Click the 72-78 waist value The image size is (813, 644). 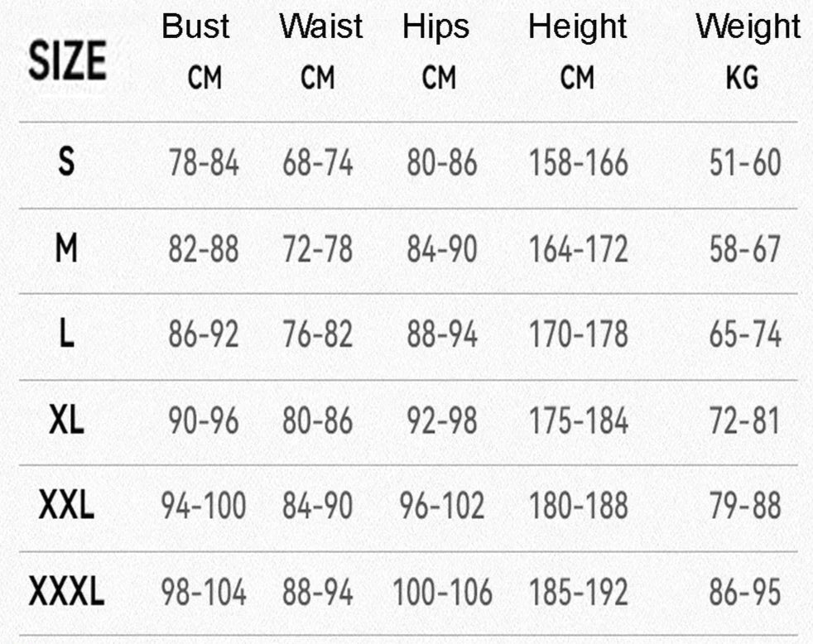click(x=318, y=249)
